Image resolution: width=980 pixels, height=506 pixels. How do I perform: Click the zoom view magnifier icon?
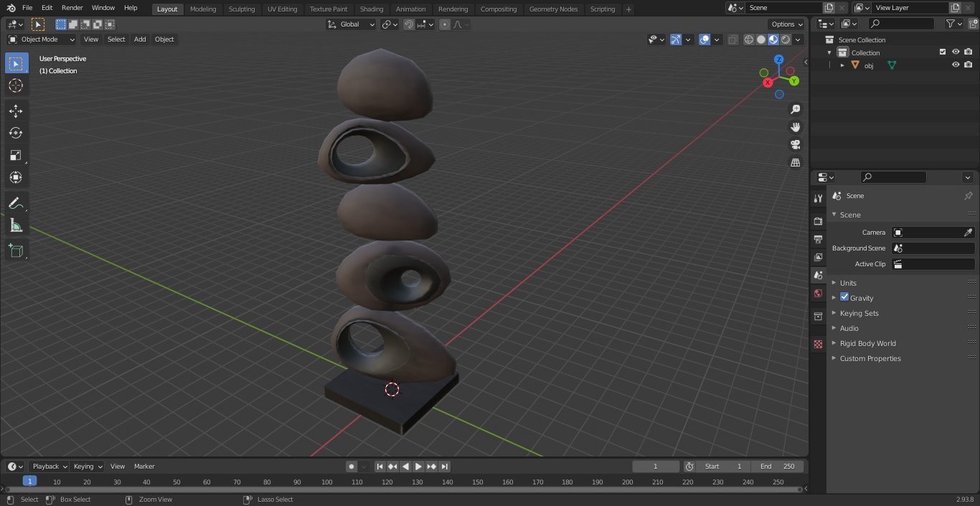pyautogui.click(x=795, y=109)
